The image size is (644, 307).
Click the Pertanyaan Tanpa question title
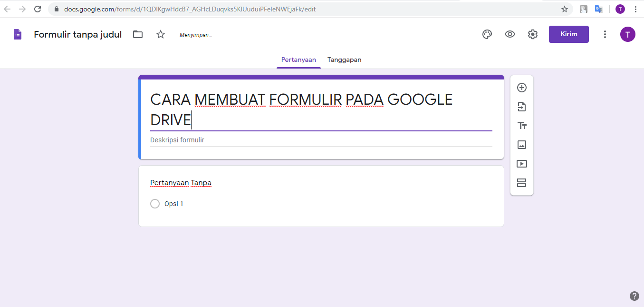[181, 183]
